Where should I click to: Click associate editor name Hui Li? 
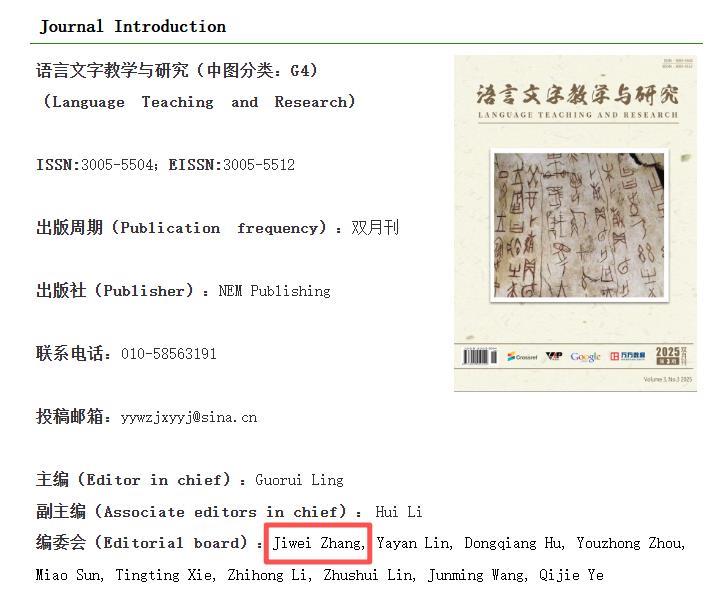398,512
